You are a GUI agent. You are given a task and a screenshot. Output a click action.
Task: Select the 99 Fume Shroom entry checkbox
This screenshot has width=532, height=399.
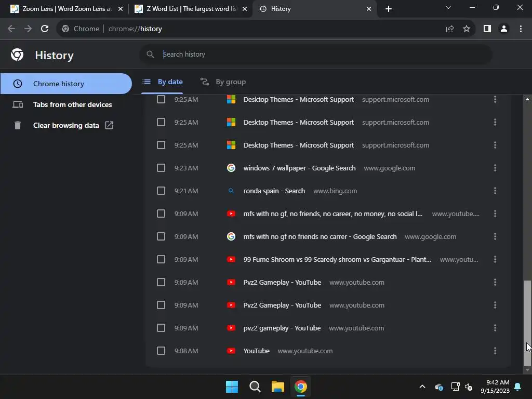[161, 260]
